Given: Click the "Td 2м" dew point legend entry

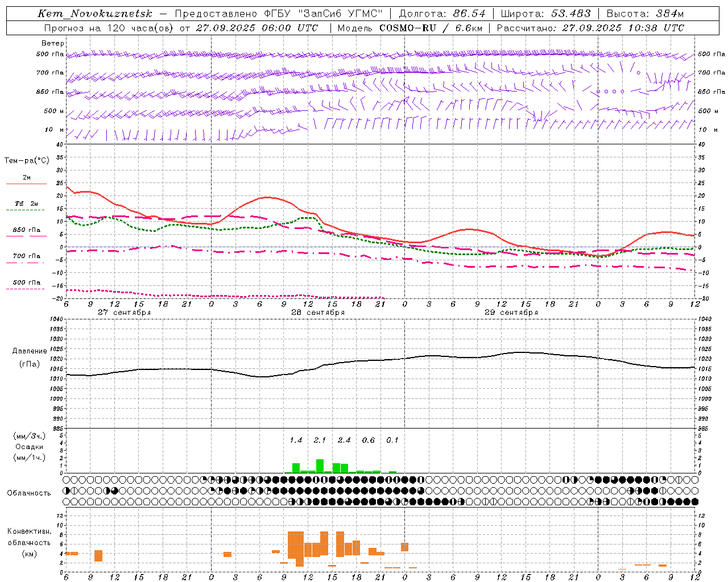Looking at the screenshot, I should pos(27,203).
